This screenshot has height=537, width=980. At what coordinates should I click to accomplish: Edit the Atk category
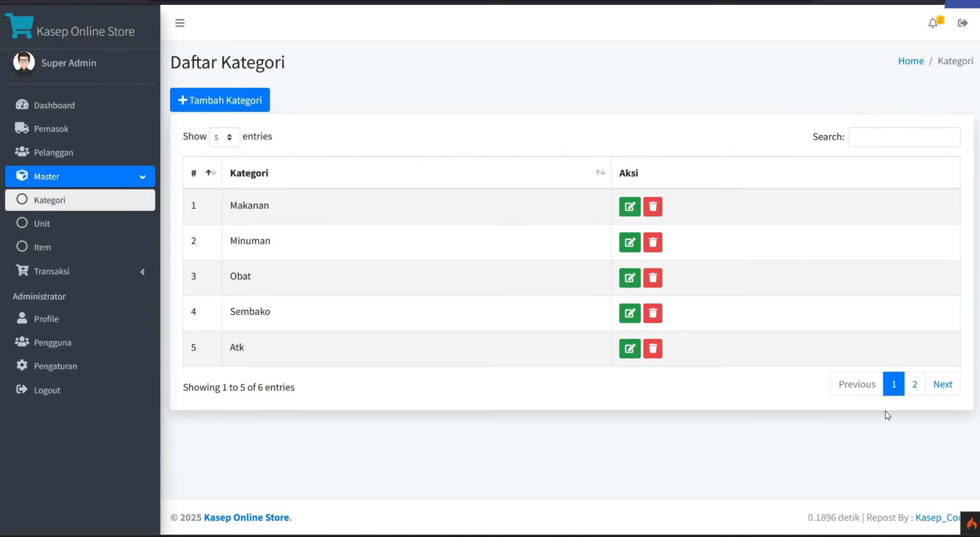coord(630,349)
